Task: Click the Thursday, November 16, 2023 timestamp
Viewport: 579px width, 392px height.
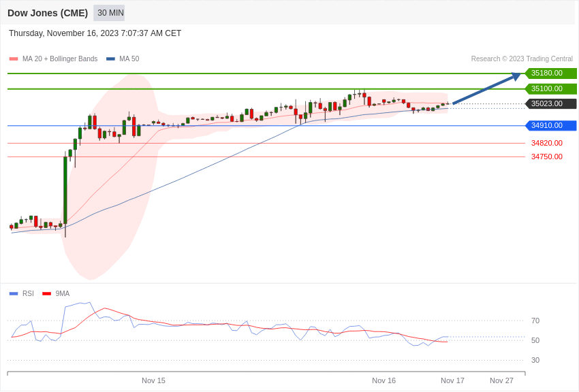Action: pos(95,33)
